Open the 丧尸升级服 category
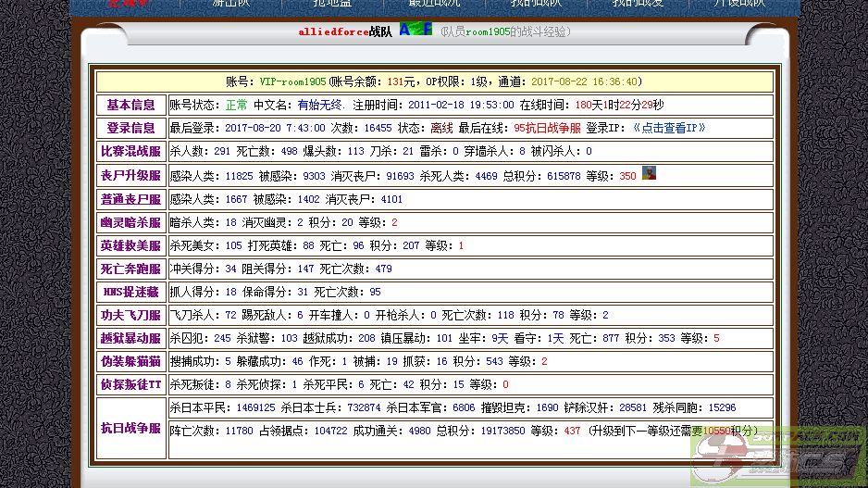This screenshot has width=868, height=488. coord(130,176)
